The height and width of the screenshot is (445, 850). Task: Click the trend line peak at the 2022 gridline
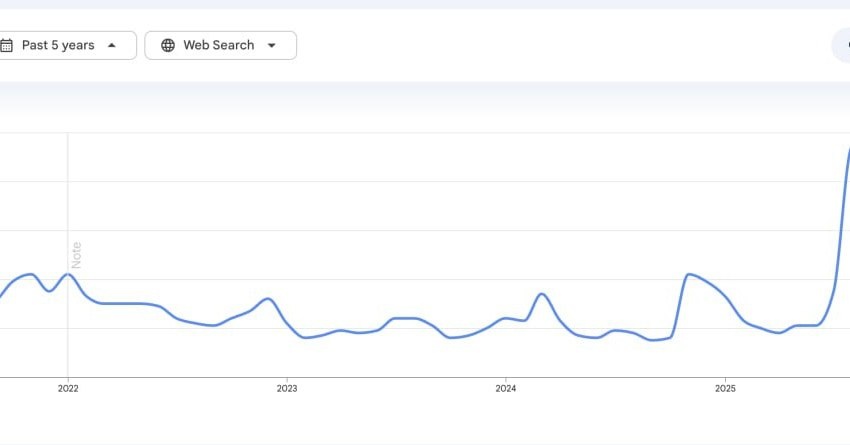click(x=68, y=274)
